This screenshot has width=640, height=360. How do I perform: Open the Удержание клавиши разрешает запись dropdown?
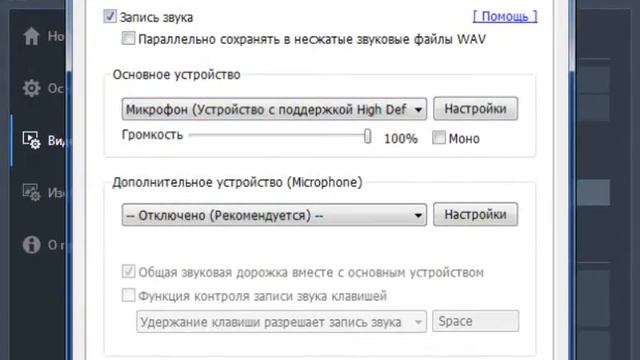coord(282,322)
